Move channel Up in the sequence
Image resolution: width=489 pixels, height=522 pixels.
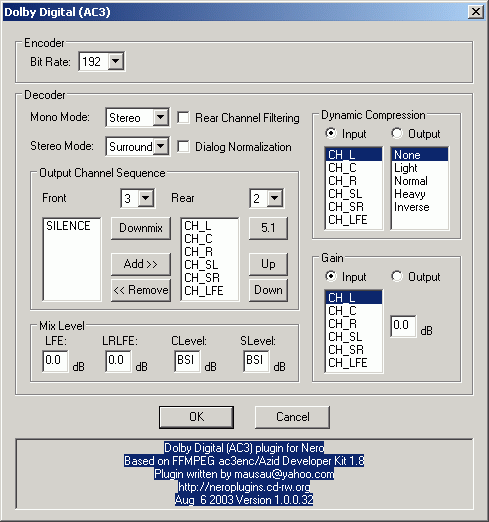click(x=268, y=264)
